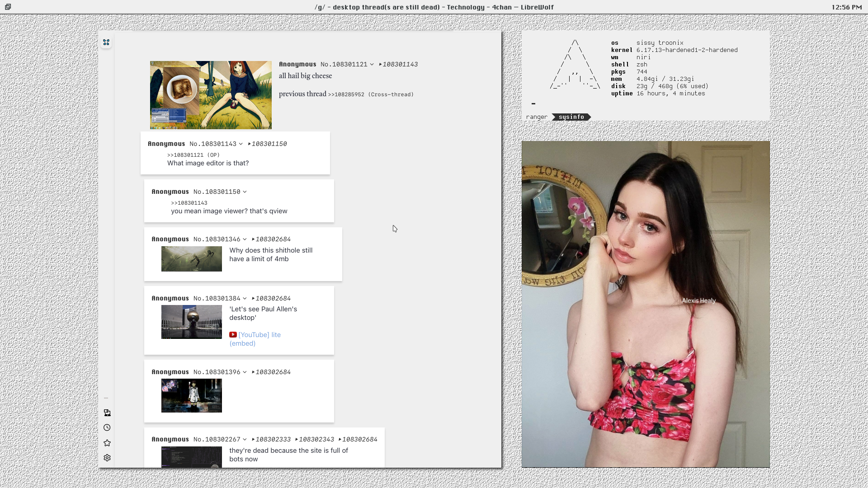Open the history clock icon
Screen dimensions: 868x488
107,427
